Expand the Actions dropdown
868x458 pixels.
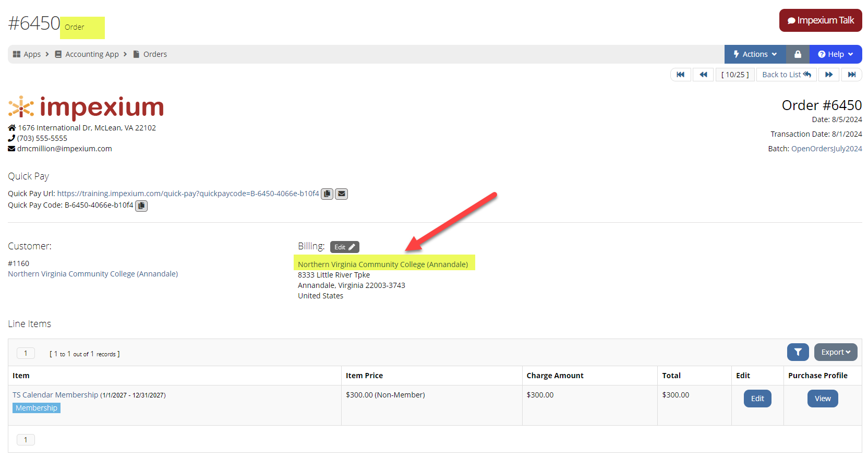pos(755,54)
